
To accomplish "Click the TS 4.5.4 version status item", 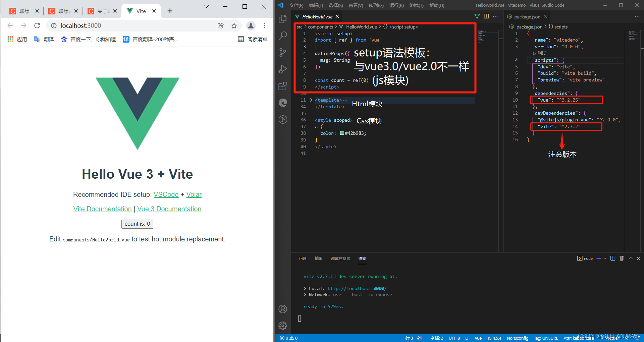I will pyautogui.click(x=494, y=338).
